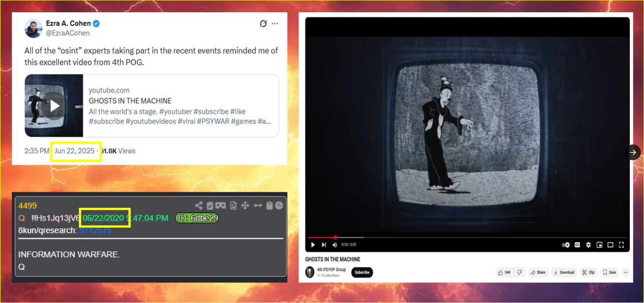Click the clipboard-check icon on post 4499
The height and width of the screenshot is (303, 644).
click(210, 205)
